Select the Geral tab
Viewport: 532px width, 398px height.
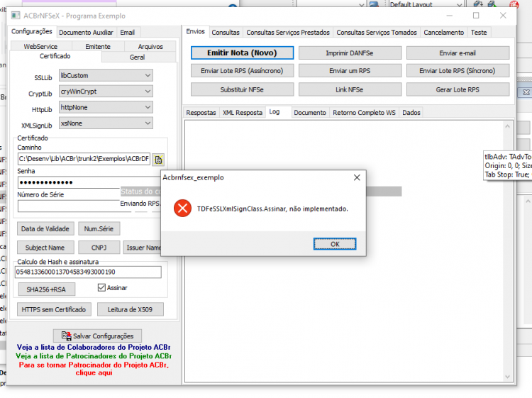click(138, 57)
